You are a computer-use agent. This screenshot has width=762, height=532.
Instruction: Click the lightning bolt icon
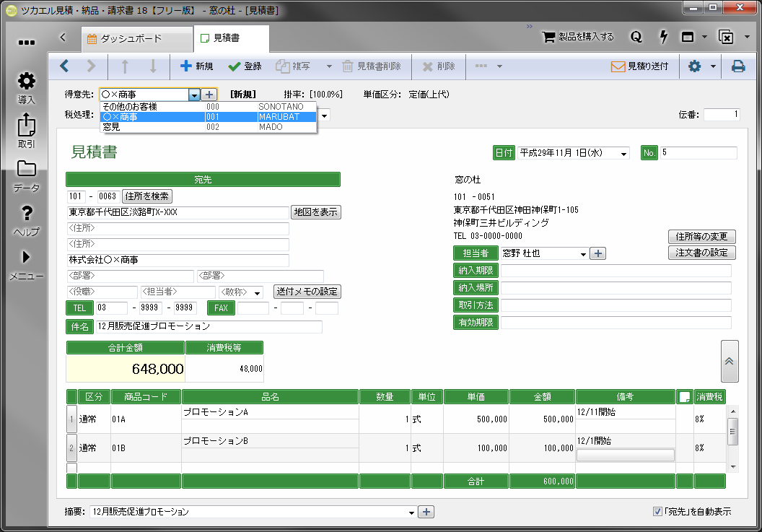663,37
